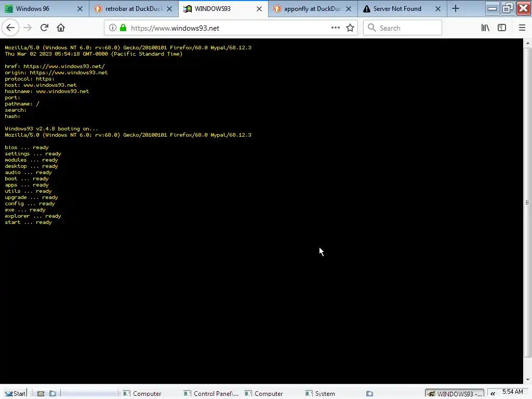This screenshot has width=532, height=399.
Task: Close the Windows 96 tab
Action: [x=79, y=9]
